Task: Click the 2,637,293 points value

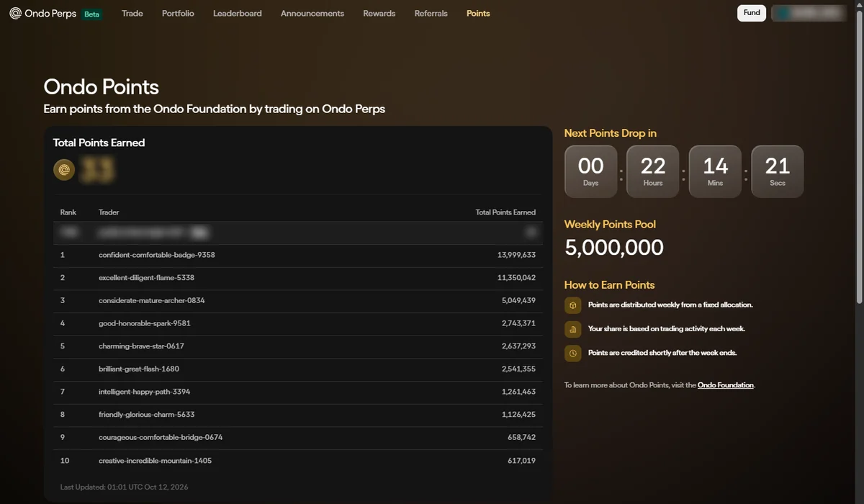Action: 519,346
